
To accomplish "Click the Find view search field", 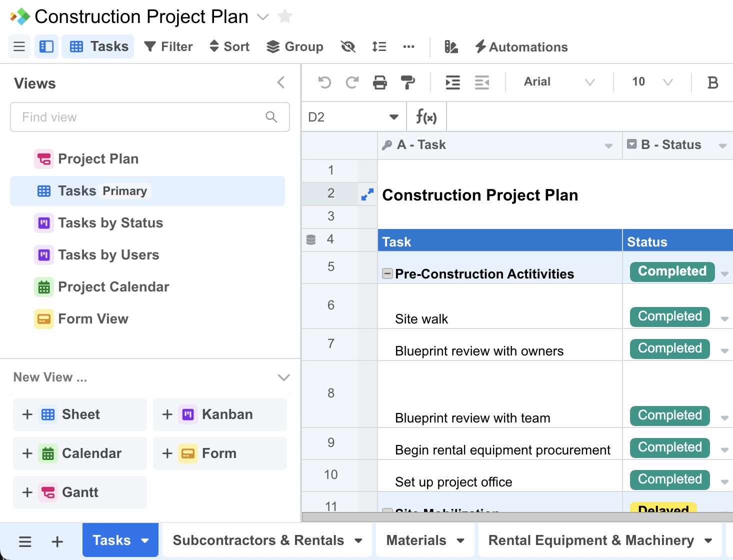I will point(150,117).
